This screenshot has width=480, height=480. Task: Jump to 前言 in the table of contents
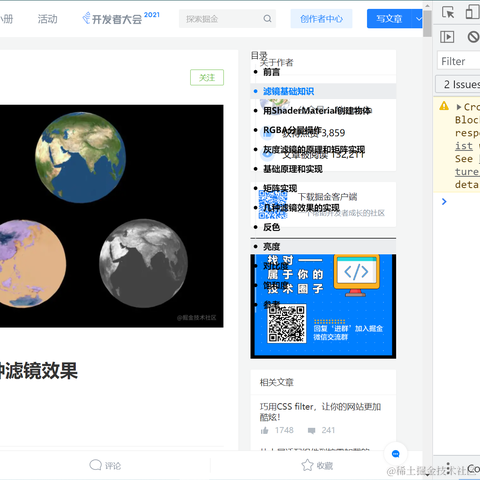pyautogui.click(x=271, y=72)
